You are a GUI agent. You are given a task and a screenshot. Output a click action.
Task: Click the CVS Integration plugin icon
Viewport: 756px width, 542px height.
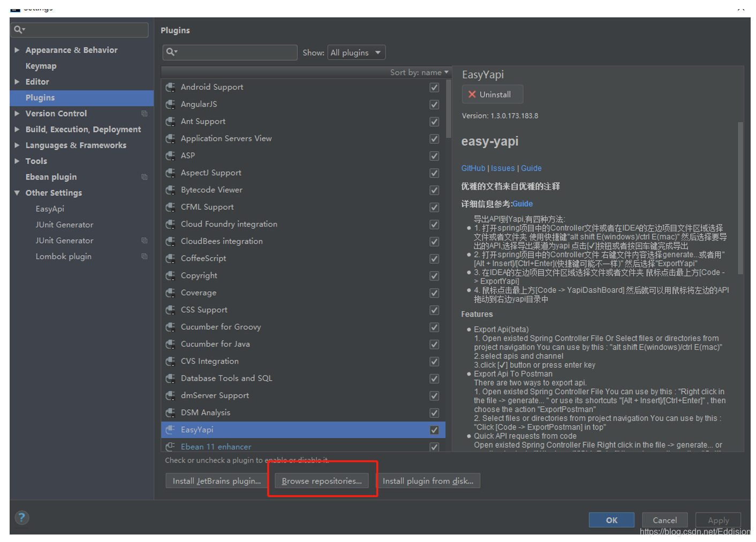(170, 361)
